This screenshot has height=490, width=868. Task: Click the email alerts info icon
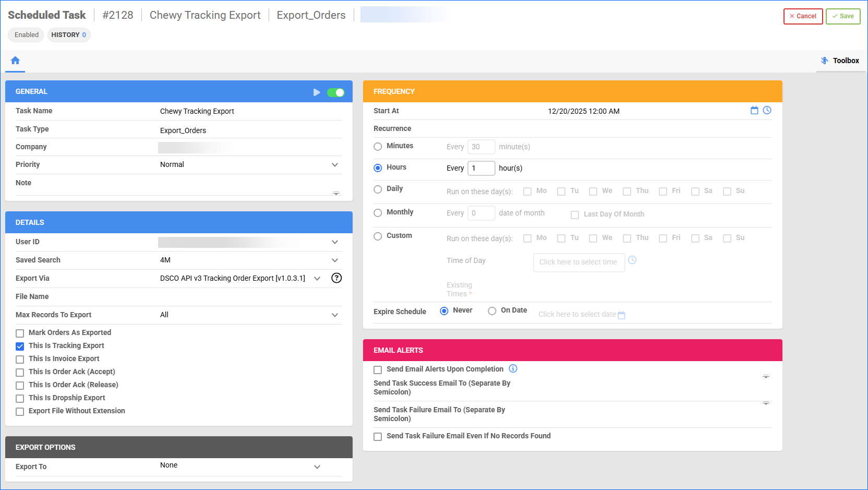[513, 368]
